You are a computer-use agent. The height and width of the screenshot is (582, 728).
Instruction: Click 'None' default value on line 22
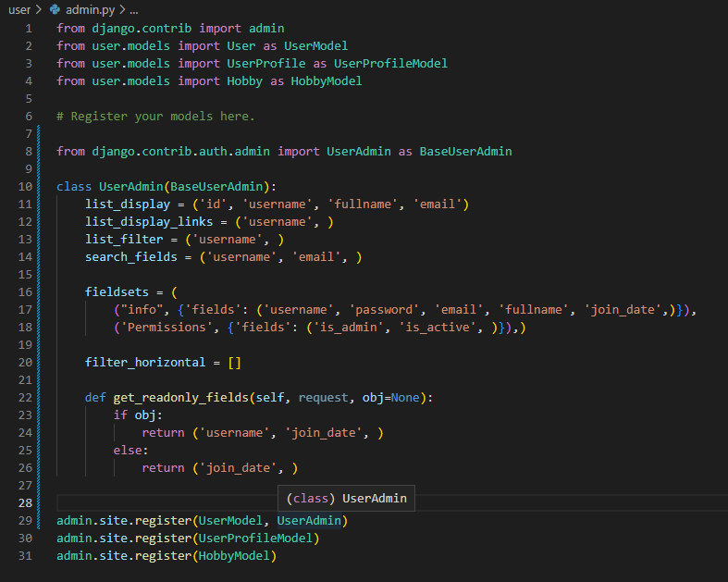click(405, 398)
